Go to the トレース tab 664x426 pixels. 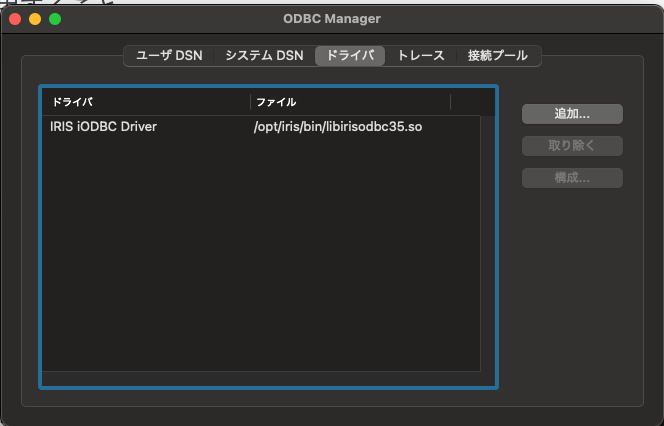(x=420, y=56)
